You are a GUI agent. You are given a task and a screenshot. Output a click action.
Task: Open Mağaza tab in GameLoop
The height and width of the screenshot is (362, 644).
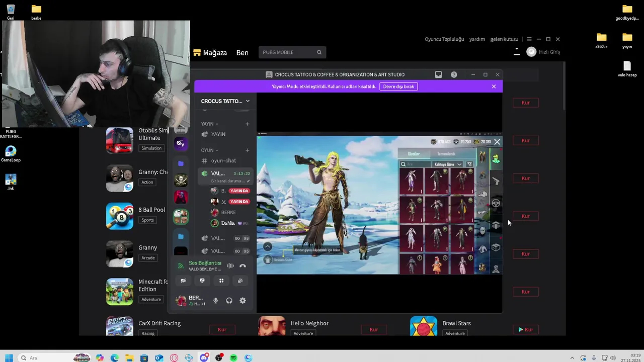(x=210, y=52)
